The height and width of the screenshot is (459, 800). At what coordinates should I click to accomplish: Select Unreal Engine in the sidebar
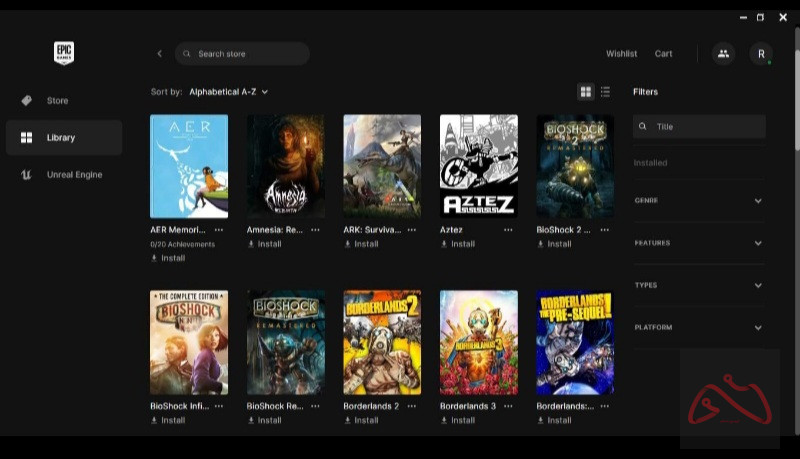point(74,175)
